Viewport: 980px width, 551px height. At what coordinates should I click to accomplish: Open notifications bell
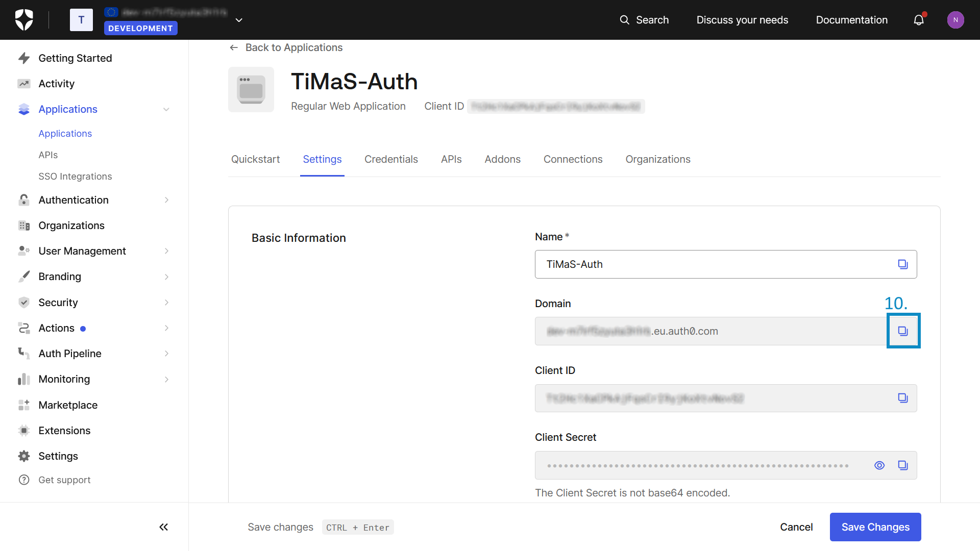[919, 20]
